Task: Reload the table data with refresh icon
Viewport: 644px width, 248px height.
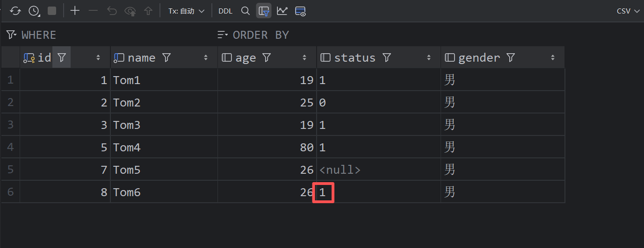Action: [x=15, y=11]
